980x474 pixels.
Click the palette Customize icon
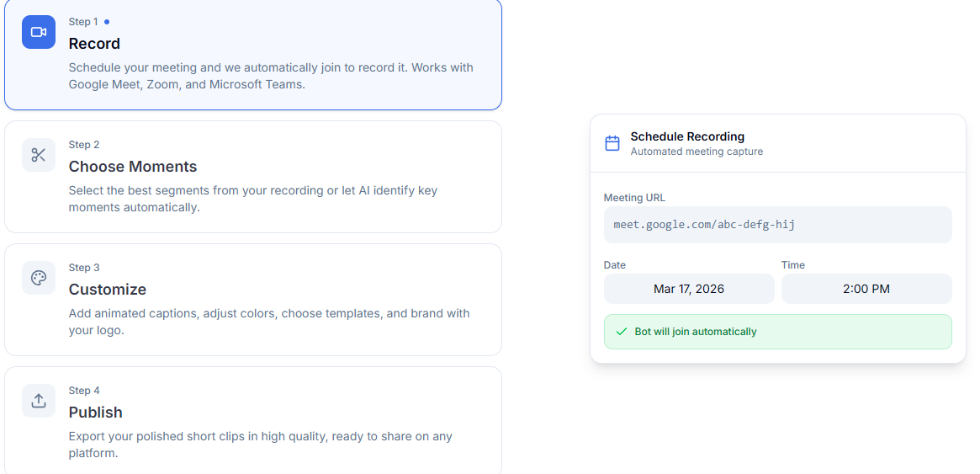(x=39, y=278)
